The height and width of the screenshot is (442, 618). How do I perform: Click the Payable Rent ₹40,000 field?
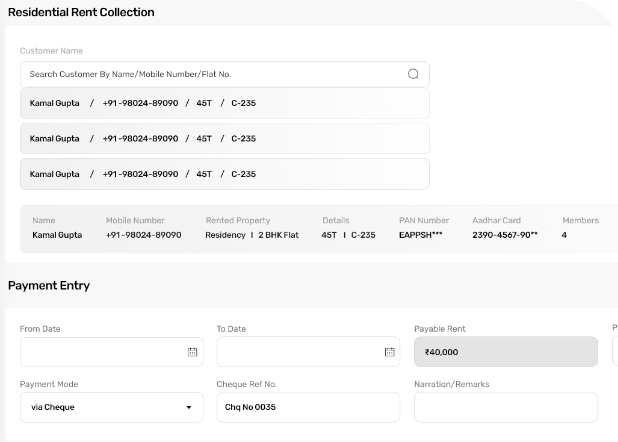tap(506, 352)
